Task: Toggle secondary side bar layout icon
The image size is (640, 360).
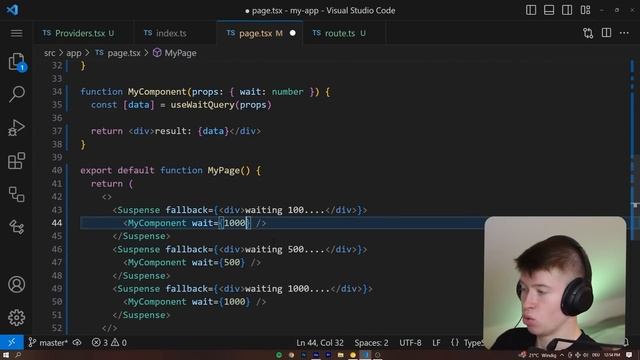Action: [567, 10]
